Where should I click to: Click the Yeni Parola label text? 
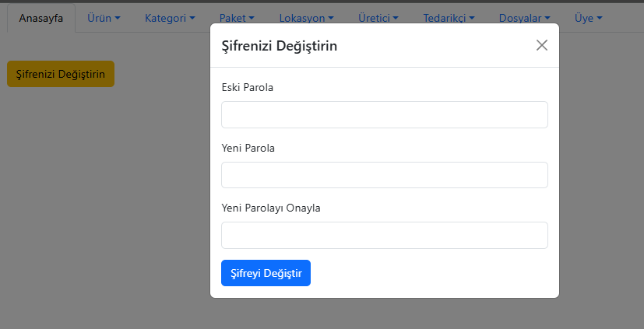coord(248,148)
